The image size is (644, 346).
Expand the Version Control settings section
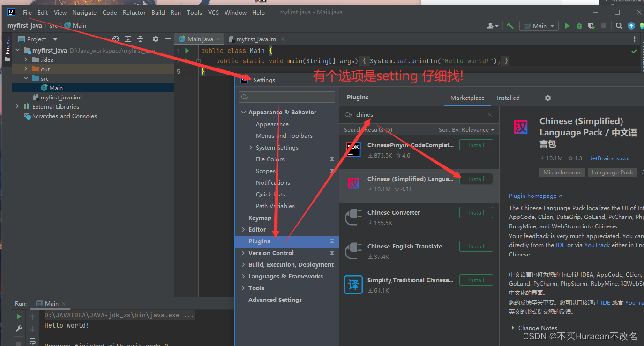click(243, 253)
